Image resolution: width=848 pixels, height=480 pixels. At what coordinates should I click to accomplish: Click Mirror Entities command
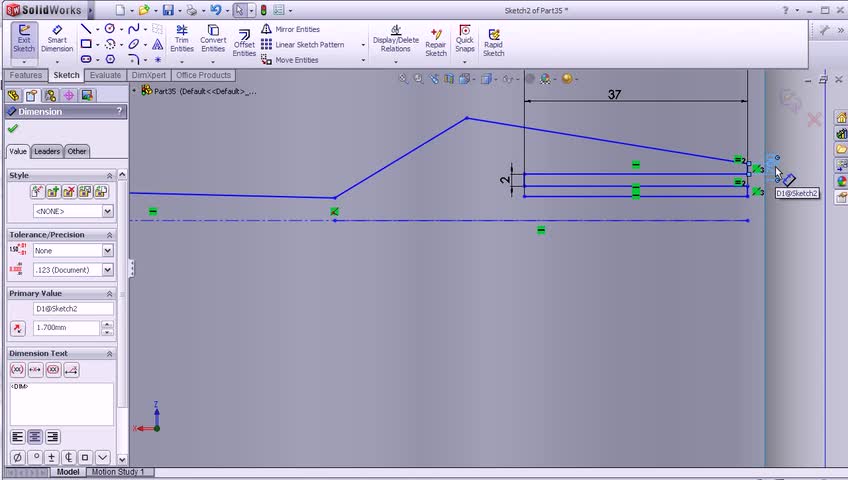[290, 29]
